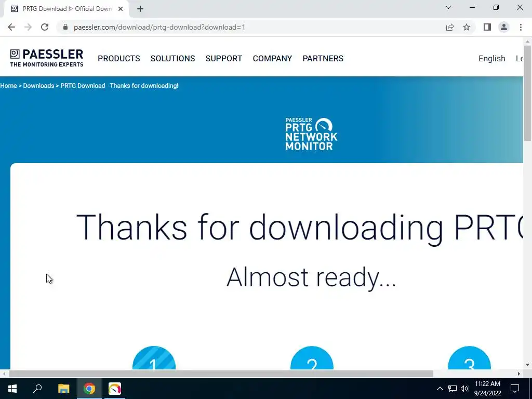Change language from English
The image size is (532, 399).
pyautogui.click(x=491, y=58)
